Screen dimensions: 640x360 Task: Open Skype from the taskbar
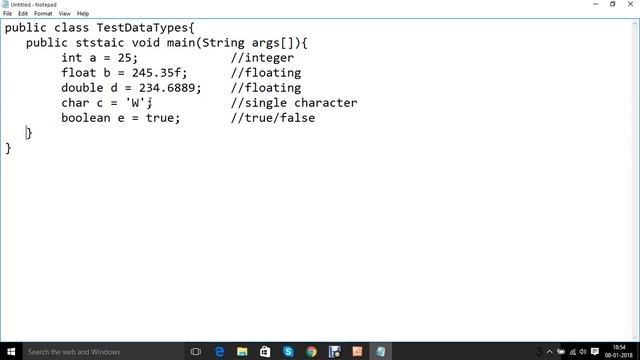tap(288, 351)
